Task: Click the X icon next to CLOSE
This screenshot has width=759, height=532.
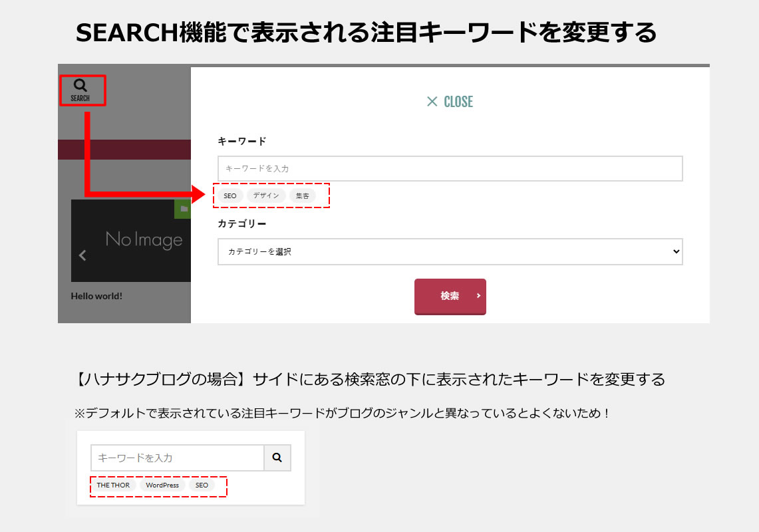Action: click(434, 102)
